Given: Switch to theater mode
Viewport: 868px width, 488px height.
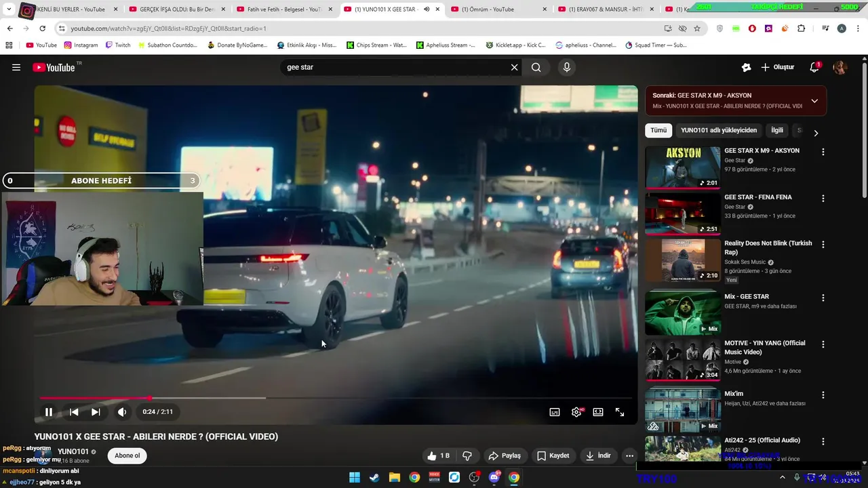Looking at the screenshot, I should 598,411.
